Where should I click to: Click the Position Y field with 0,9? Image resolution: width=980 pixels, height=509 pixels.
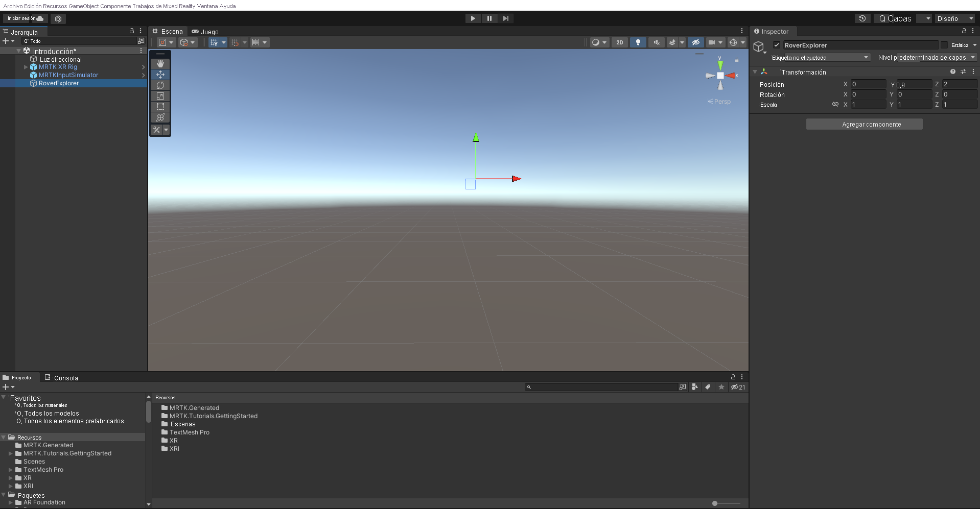[914, 84]
